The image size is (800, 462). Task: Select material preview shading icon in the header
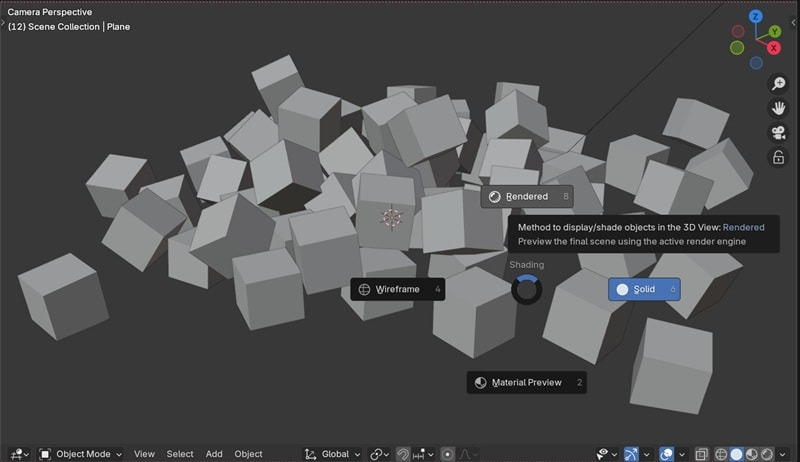(752, 454)
